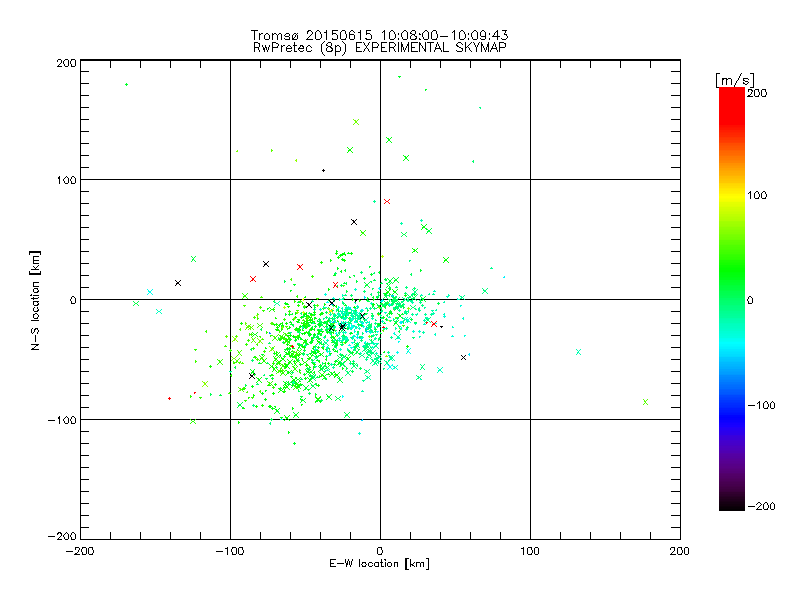Click the x-axis tick label '-200'
The image size is (800, 600).
(80, 551)
